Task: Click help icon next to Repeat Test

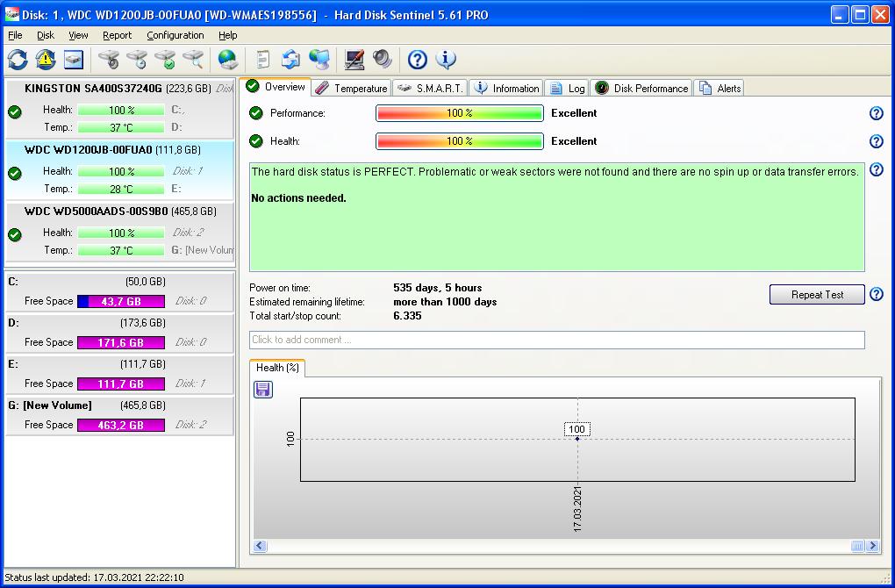Action: tap(877, 295)
